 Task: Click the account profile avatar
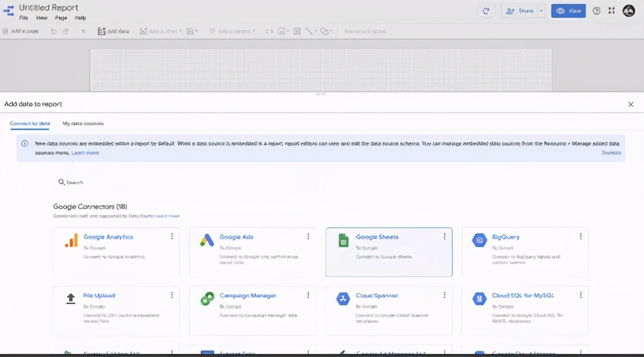click(629, 11)
